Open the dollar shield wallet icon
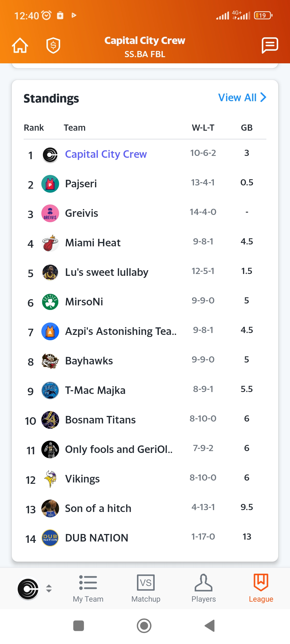 tap(53, 45)
